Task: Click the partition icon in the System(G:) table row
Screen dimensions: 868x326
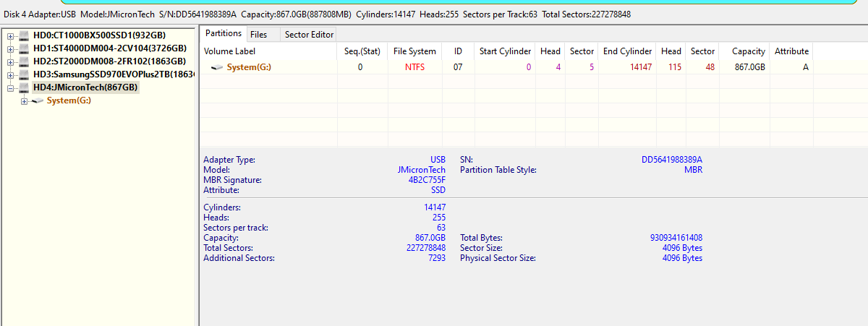Action: (217, 67)
